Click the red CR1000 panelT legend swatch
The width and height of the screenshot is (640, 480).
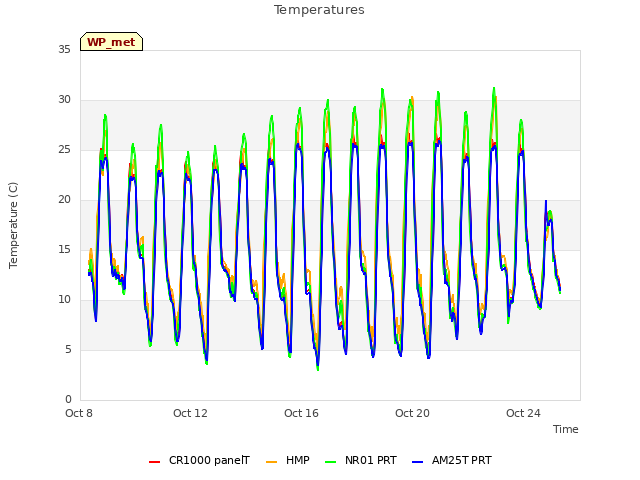(154, 462)
